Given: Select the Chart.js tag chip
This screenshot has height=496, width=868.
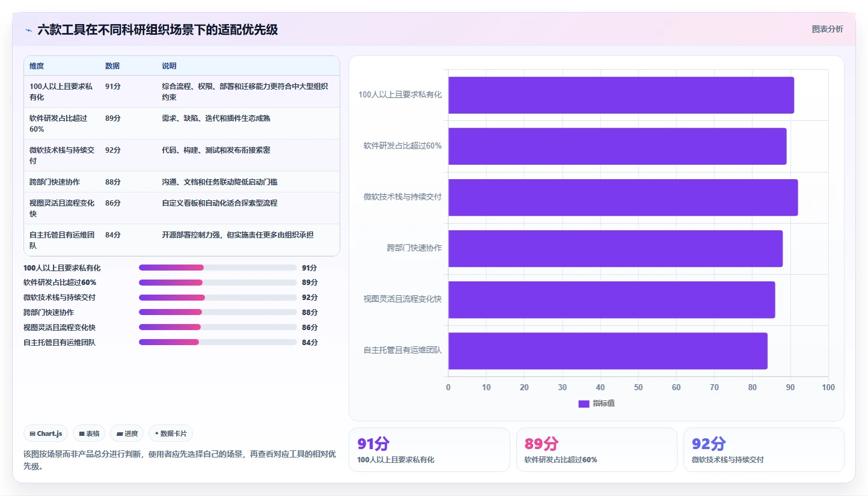Looking at the screenshot, I should click(46, 433).
